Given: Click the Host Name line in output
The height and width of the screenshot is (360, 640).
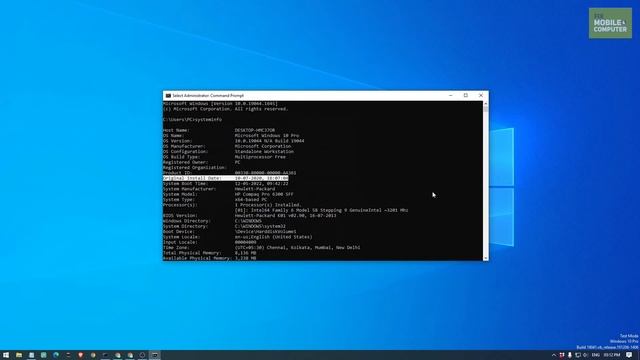Looking at the screenshot, I should click(x=219, y=130).
